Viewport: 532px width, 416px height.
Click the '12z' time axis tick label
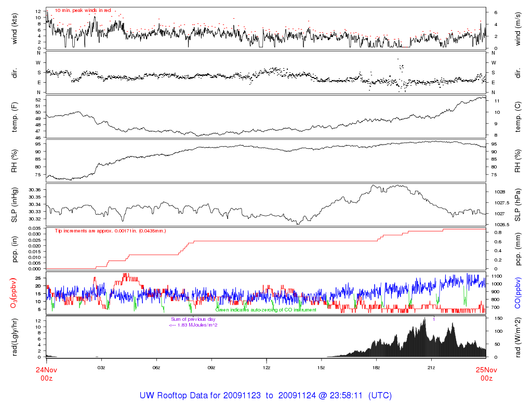pos(267,368)
